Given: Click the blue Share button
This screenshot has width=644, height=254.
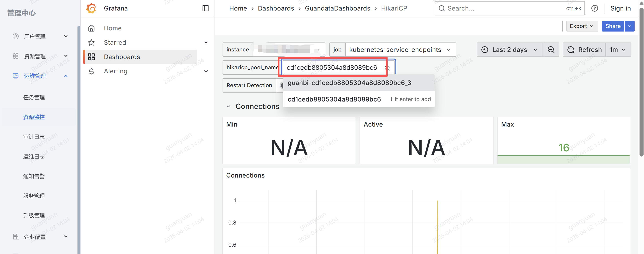Looking at the screenshot, I should click(x=612, y=26).
